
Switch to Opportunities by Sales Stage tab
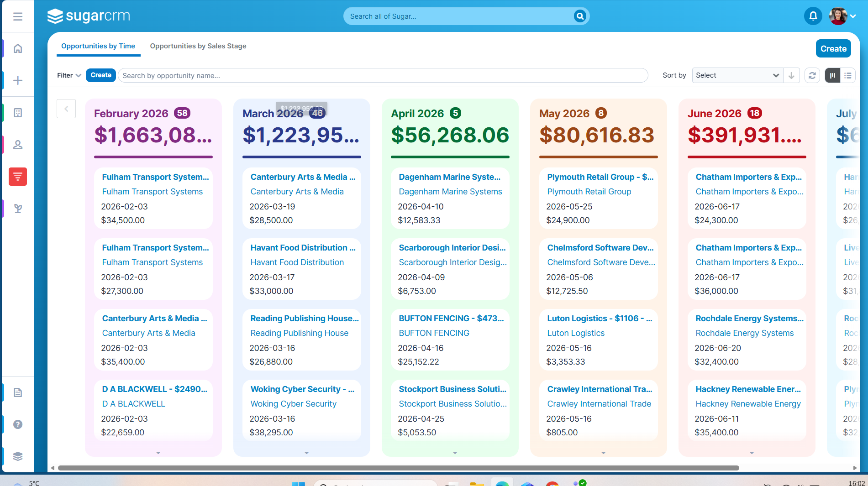(x=198, y=46)
